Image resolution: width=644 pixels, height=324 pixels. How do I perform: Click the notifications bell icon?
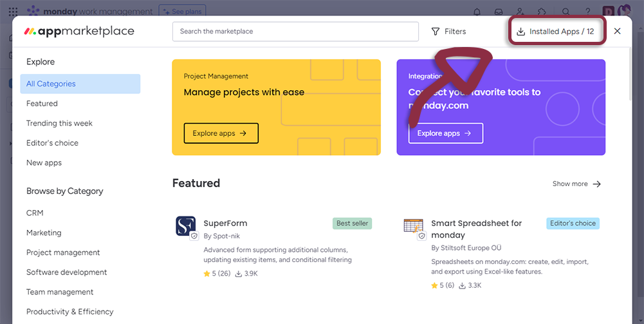click(x=477, y=12)
